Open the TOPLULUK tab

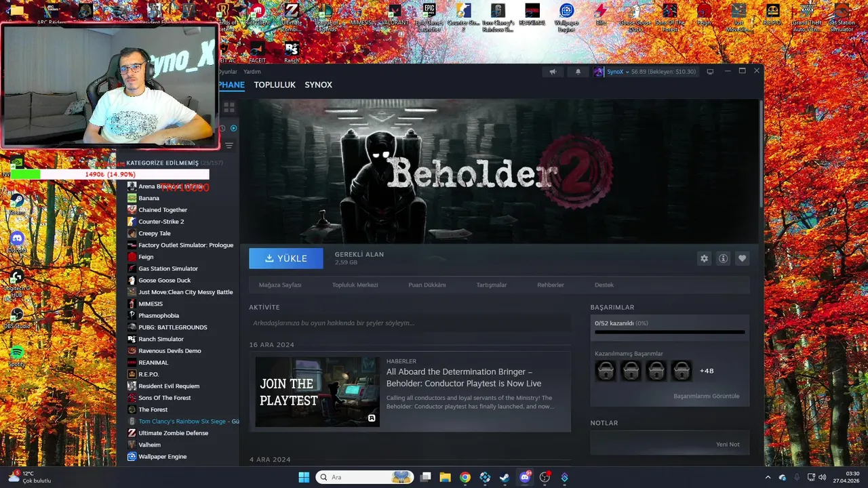click(275, 85)
